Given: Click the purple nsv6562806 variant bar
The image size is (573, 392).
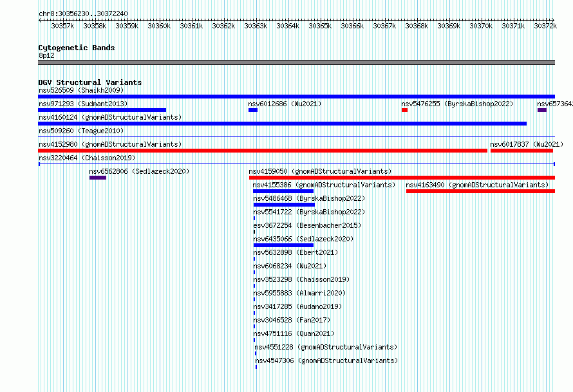Looking at the screenshot, I should [x=98, y=178].
